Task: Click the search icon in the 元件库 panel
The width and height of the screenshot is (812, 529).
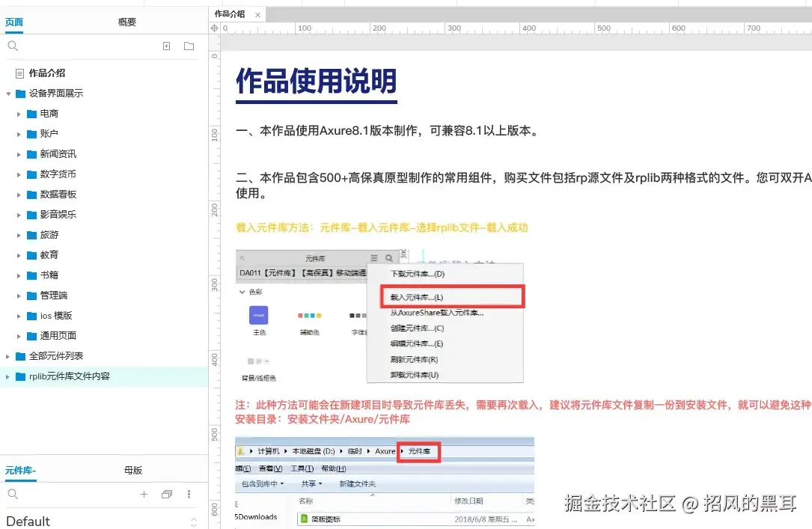Action: pos(13,495)
